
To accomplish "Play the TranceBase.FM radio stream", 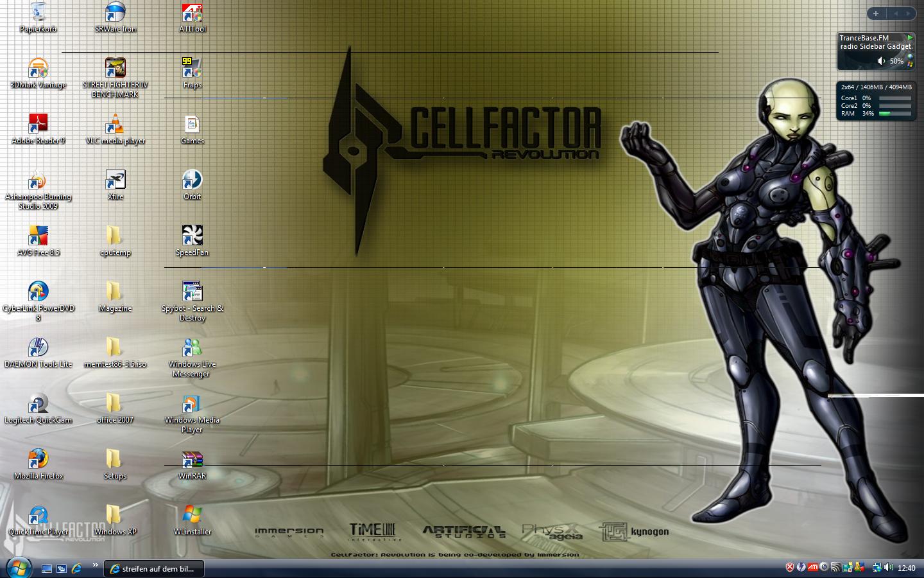I will [910, 38].
